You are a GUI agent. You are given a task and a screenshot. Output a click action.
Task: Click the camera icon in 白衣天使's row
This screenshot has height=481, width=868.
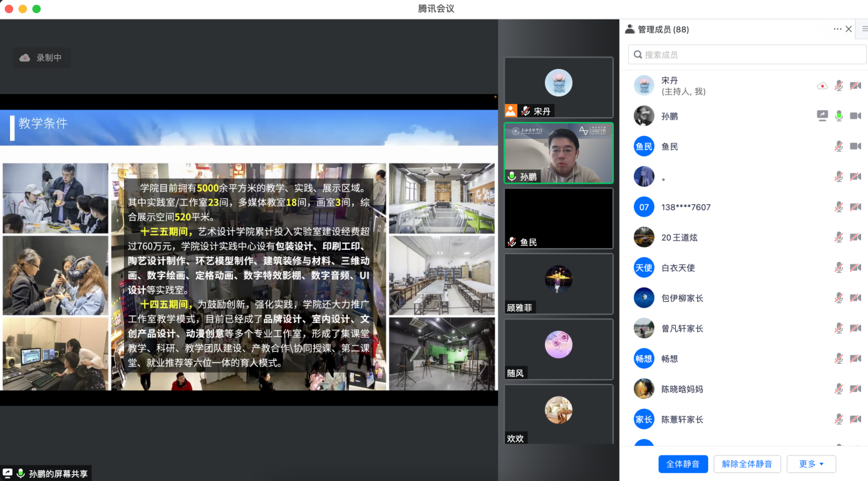pos(855,268)
